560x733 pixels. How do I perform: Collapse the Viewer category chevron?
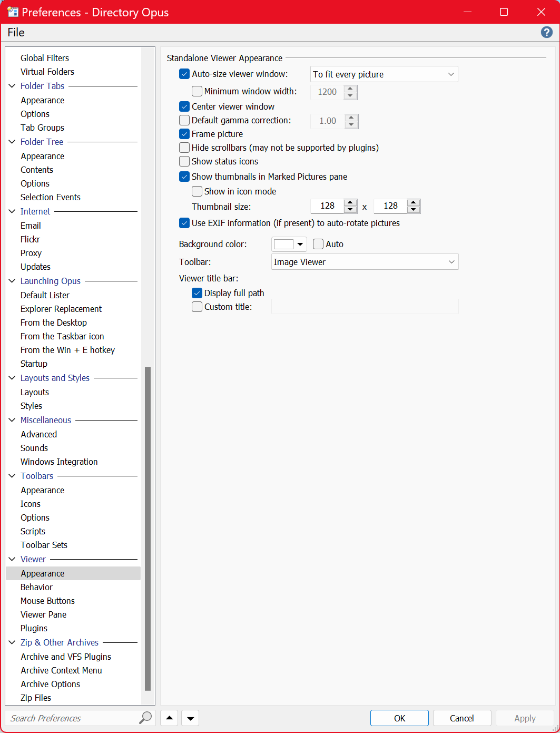[x=12, y=559]
